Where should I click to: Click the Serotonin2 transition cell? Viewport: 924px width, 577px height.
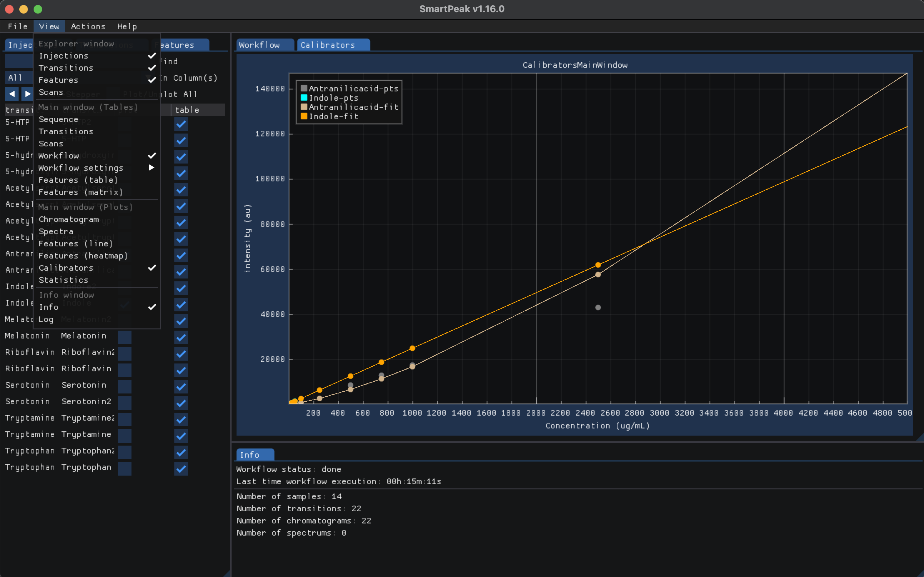click(x=86, y=401)
